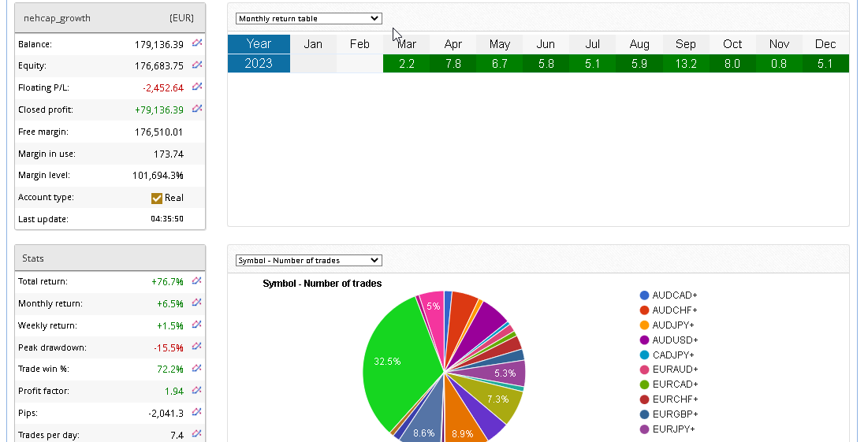Click the AUDUSD+ legend color dot
The image size is (868, 442).
click(x=645, y=340)
